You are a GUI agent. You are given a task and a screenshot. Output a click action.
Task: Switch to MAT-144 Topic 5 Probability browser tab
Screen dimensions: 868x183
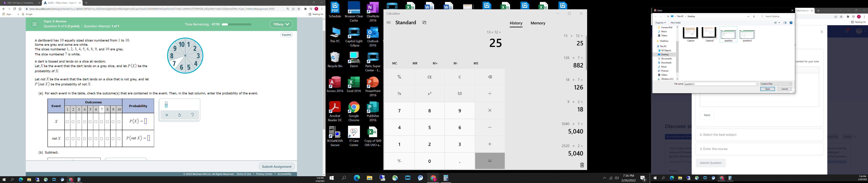20,3
